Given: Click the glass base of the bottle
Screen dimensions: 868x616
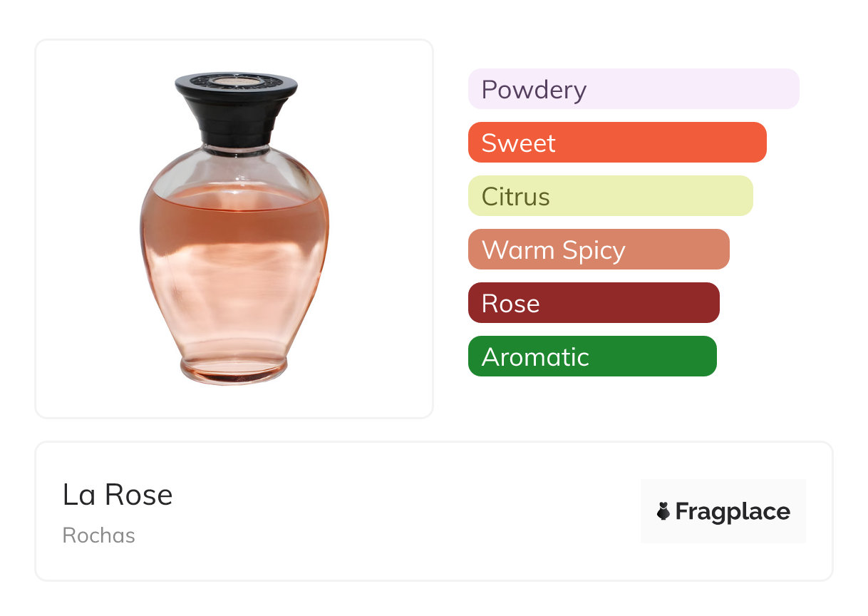Looking at the screenshot, I should click(x=234, y=372).
